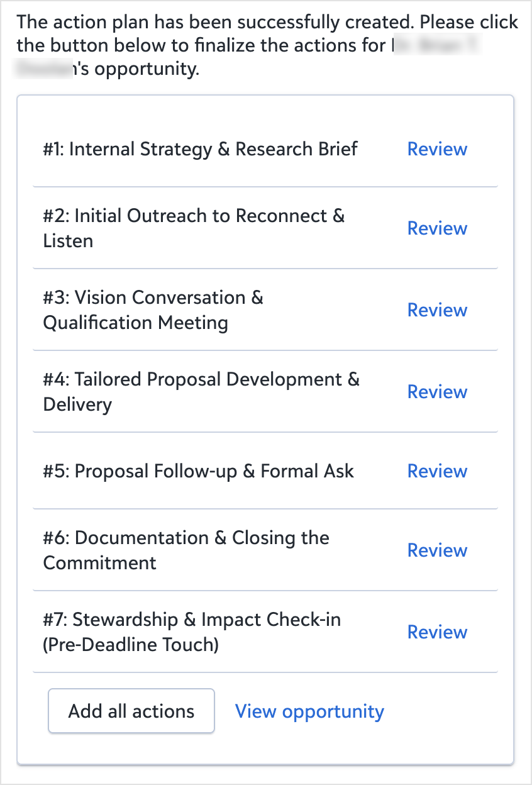
Task: Select the #5 Proposal Follow-up & Formal Ask title
Action: tap(198, 471)
